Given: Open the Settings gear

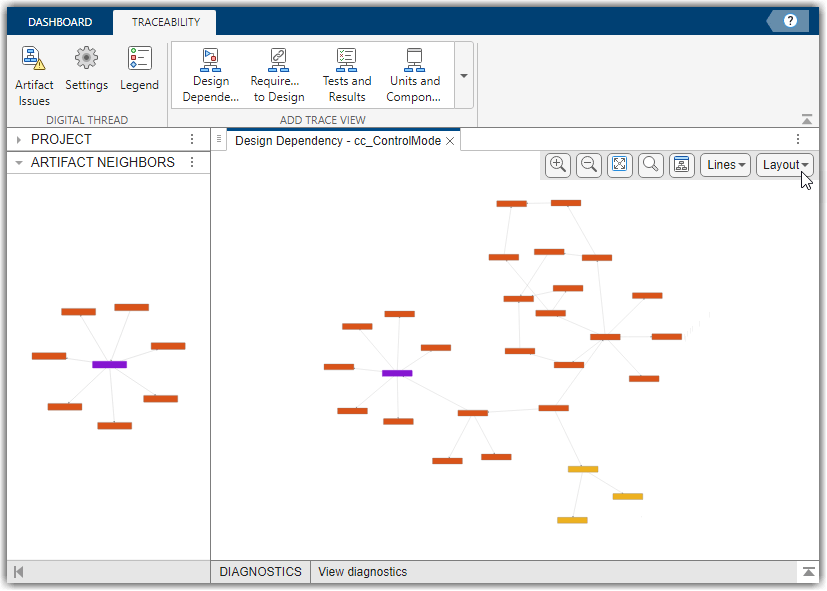Looking at the screenshot, I should tap(86, 69).
